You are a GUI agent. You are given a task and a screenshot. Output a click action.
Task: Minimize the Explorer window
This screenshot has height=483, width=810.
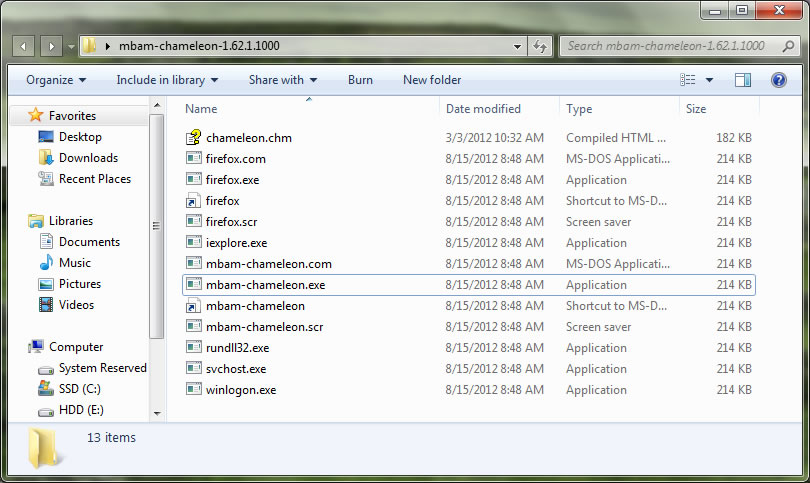click(x=715, y=10)
